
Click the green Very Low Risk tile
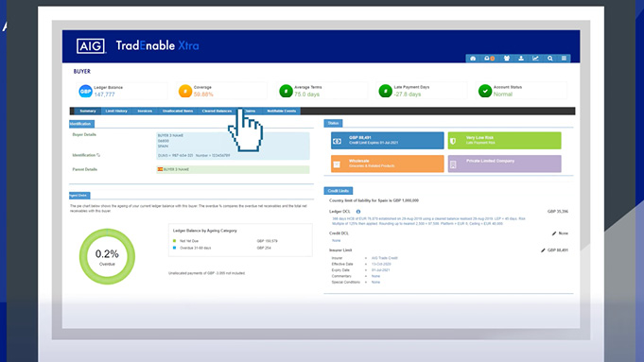click(504, 141)
